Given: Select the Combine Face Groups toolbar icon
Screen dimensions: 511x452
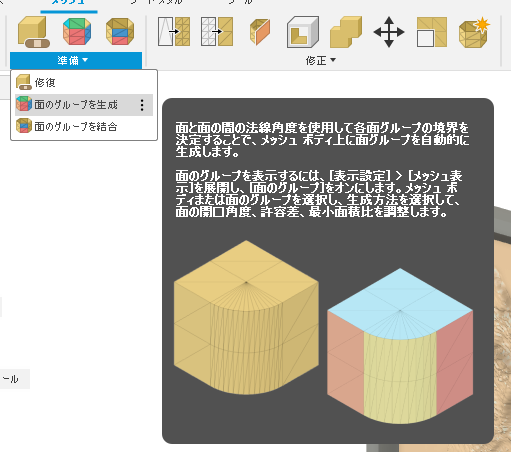Looking at the screenshot, I should 120,32.
